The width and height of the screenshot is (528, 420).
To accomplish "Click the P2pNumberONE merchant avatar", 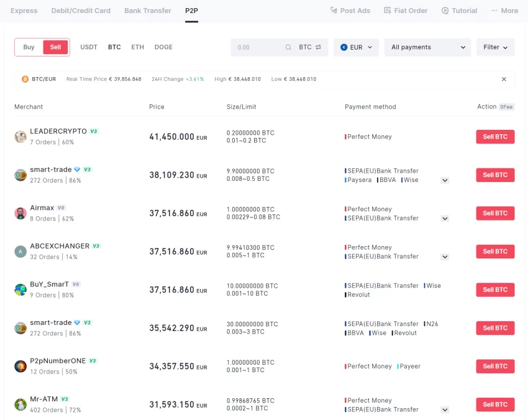I will click(20, 367).
